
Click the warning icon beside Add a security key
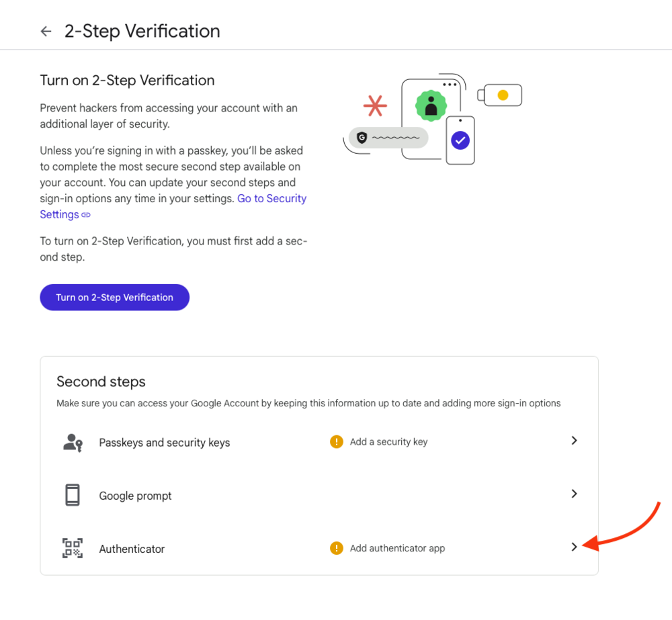337,441
